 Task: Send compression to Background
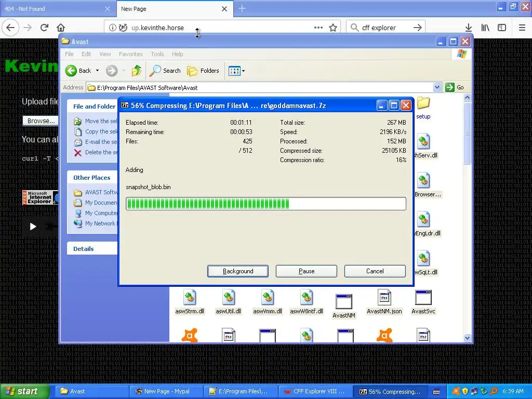tap(238, 271)
